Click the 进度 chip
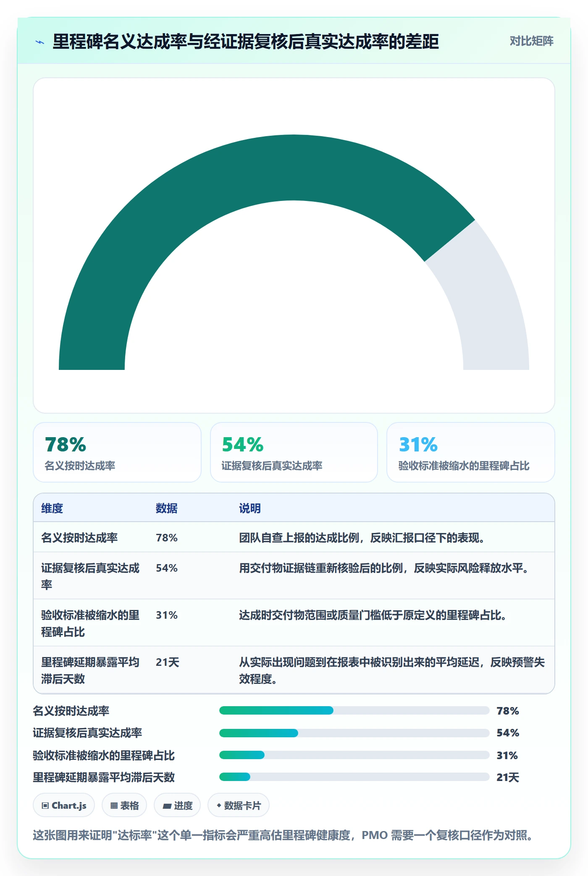This screenshot has width=588, height=876. 177,805
